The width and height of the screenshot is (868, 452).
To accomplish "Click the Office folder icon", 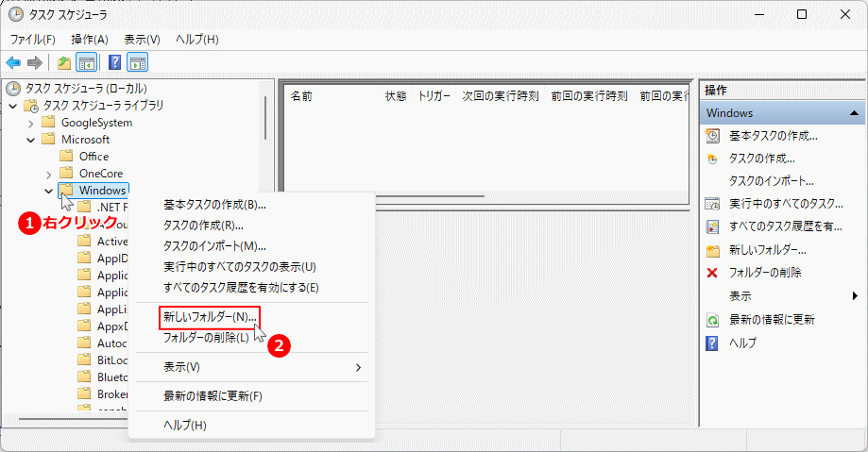I will pyautogui.click(x=66, y=156).
